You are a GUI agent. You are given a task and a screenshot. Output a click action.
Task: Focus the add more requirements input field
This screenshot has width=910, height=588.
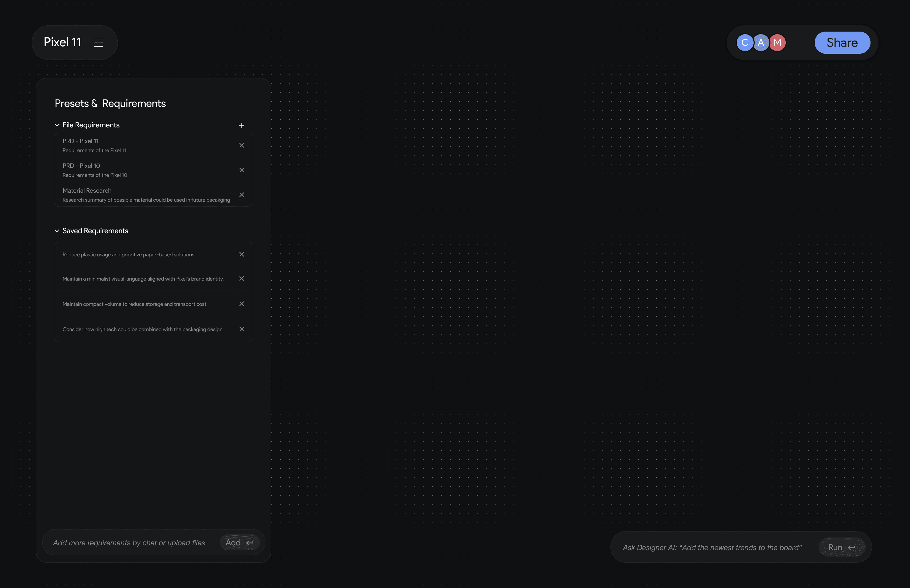click(129, 542)
